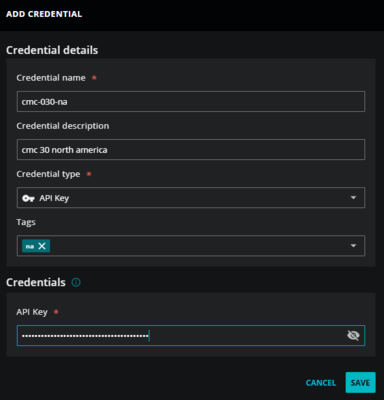Toggle API Key visibility eye icon
The height and width of the screenshot is (400, 384).
point(353,335)
